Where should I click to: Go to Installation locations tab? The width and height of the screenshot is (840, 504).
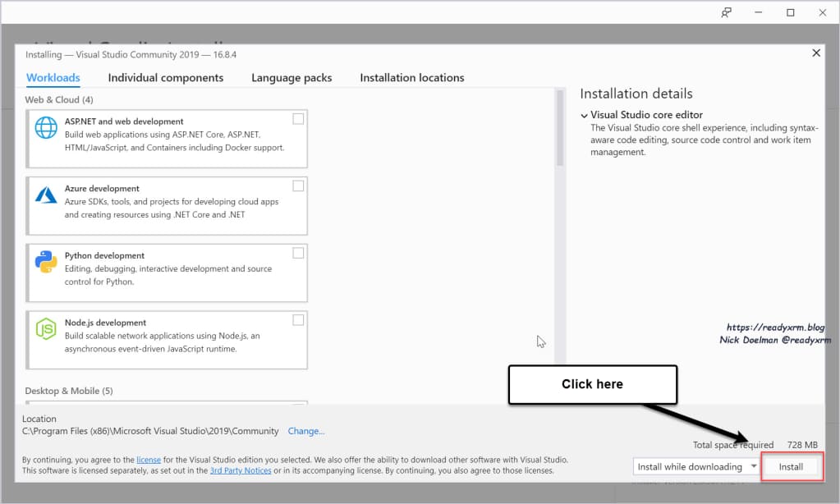pos(411,78)
